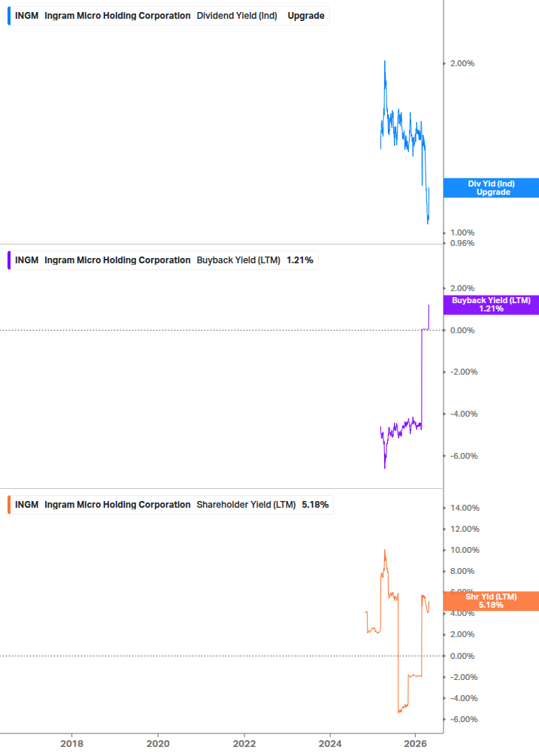Viewport: 539px width, 756px height.
Task: Click the 2024 label on time axis
Action: click(x=331, y=743)
